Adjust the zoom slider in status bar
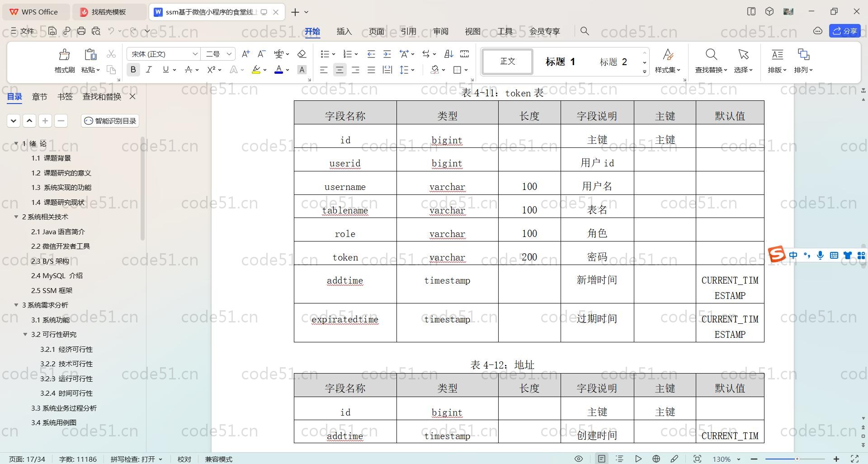This screenshot has width=868, height=464. (797, 459)
